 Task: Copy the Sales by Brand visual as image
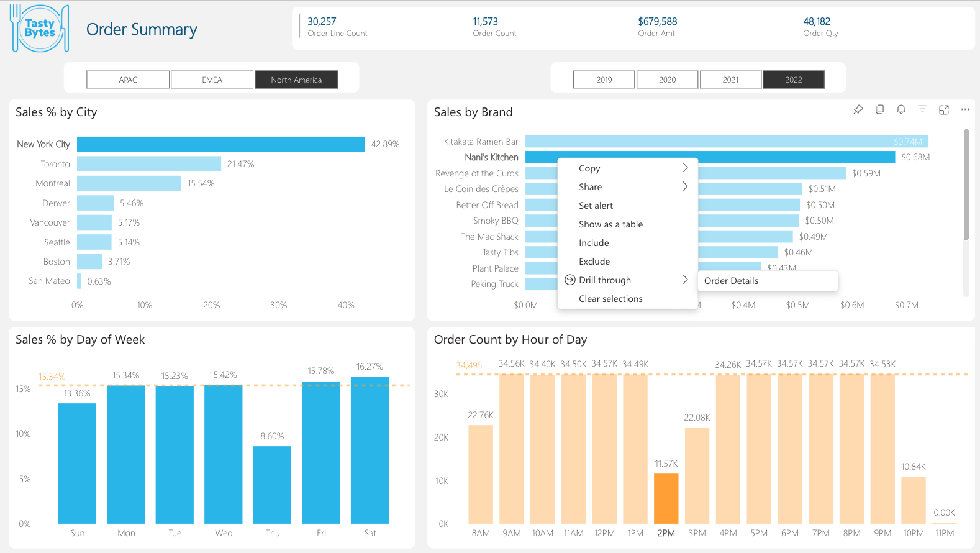(879, 109)
